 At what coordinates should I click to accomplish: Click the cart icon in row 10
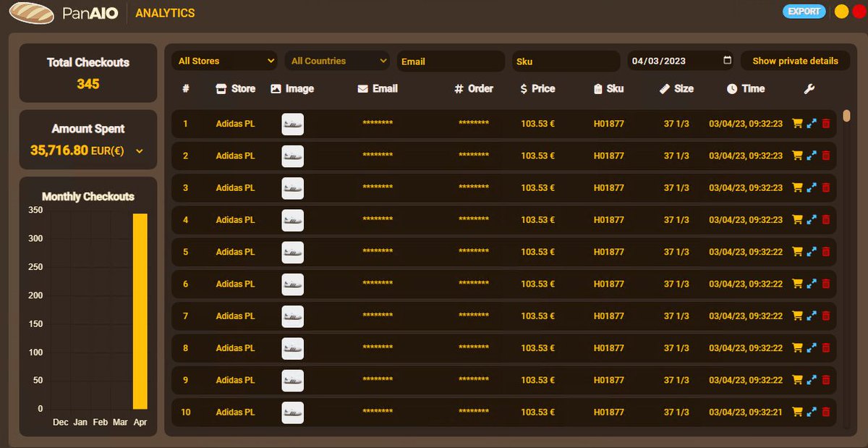point(797,412)
